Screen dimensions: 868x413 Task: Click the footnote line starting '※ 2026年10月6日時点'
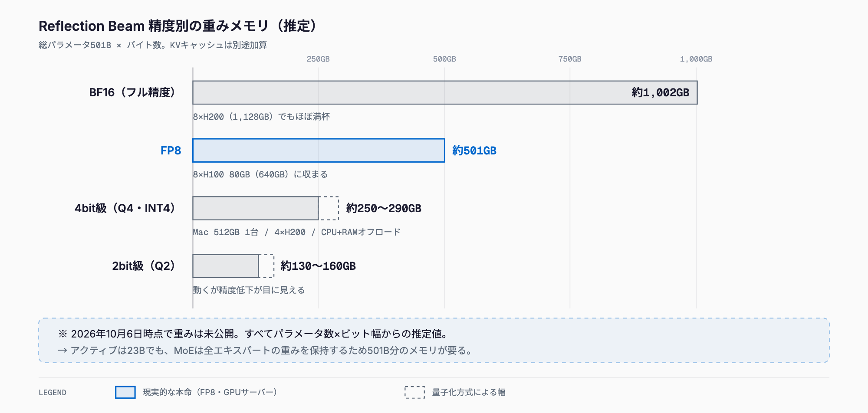point(253,334)
